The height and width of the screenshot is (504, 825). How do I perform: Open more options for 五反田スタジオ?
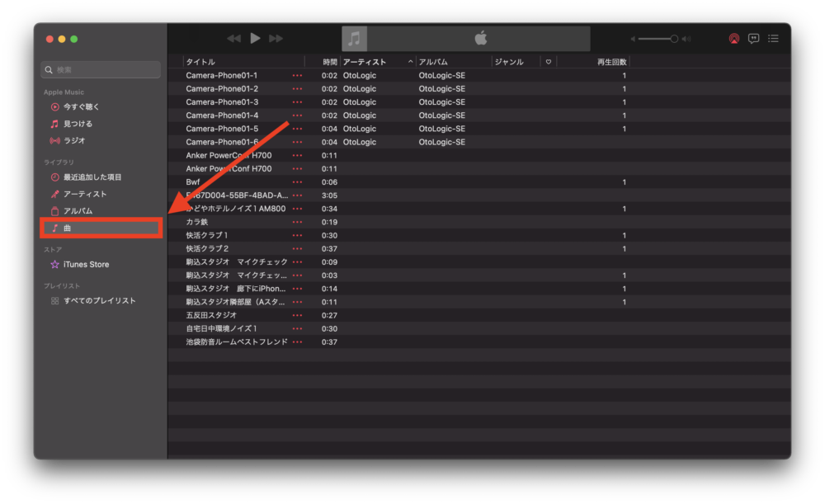(297, 315)
